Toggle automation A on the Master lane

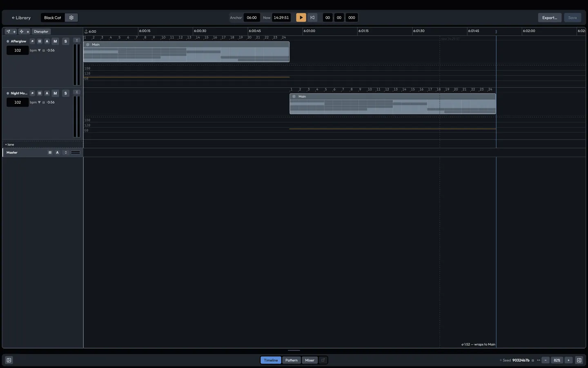(x=58, y=153)
